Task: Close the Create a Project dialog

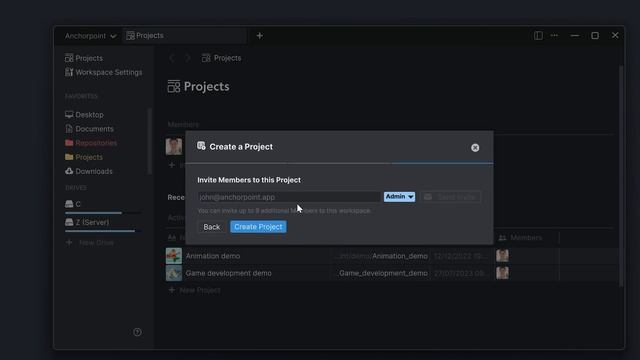Action: click(475, 148)
